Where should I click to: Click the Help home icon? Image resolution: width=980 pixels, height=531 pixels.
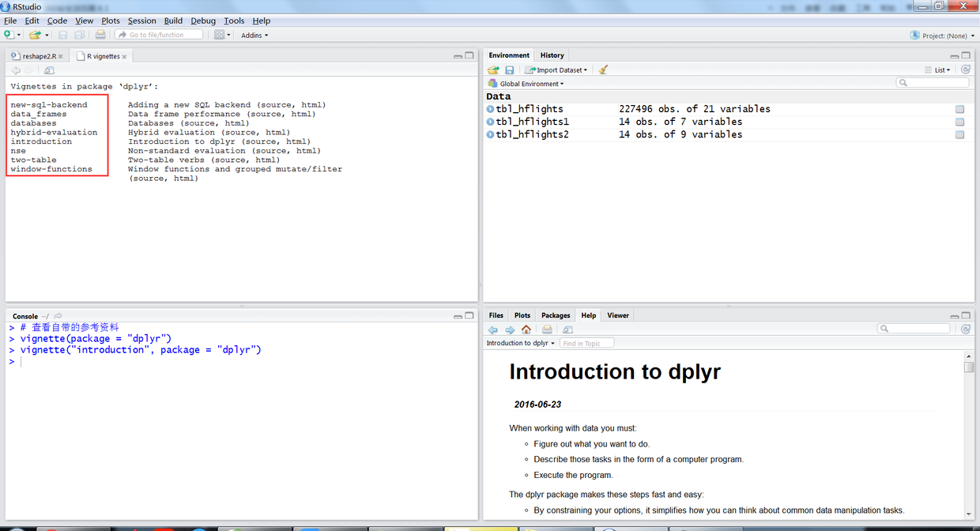(526, 330)
